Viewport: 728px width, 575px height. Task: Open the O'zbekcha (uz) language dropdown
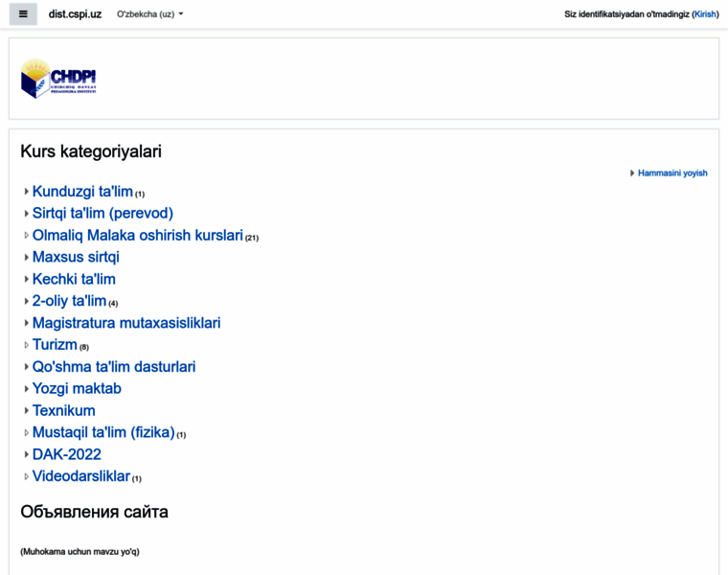pyautogui.click(x=150, y=14)
